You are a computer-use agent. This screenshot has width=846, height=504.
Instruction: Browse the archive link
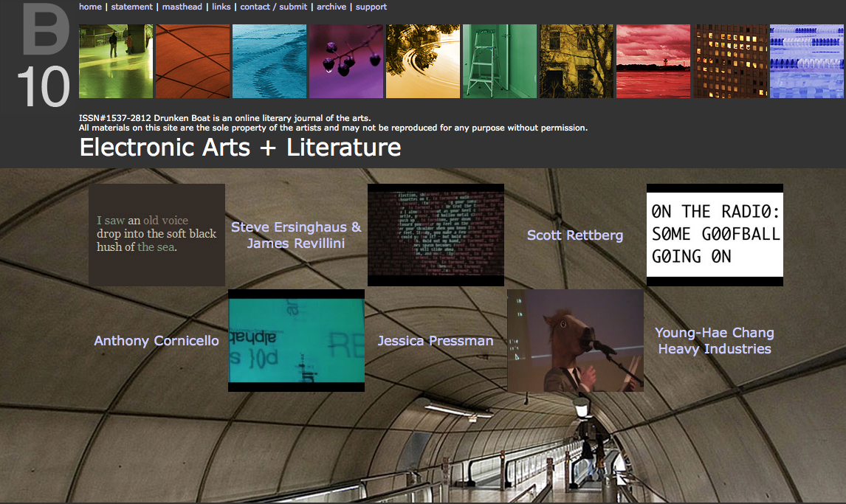[331, 7]
